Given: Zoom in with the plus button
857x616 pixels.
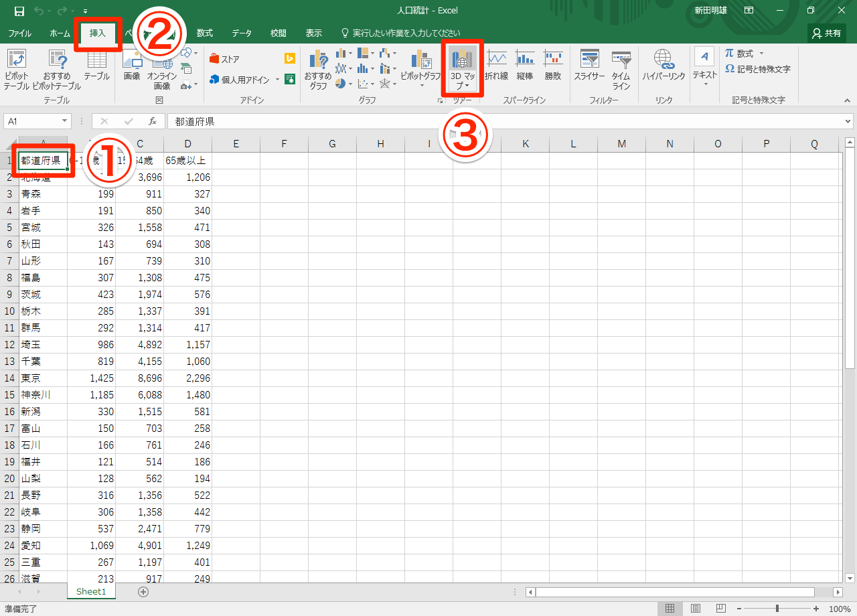Looking at the screenshot, I should (x=816, y=609).
